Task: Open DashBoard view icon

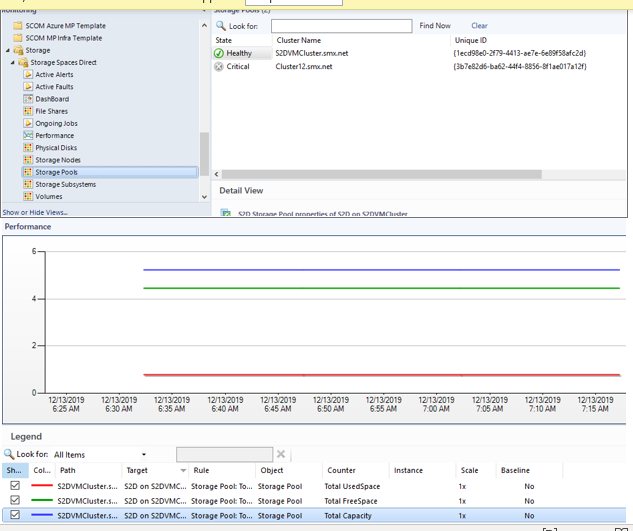Action: [28, 99]
